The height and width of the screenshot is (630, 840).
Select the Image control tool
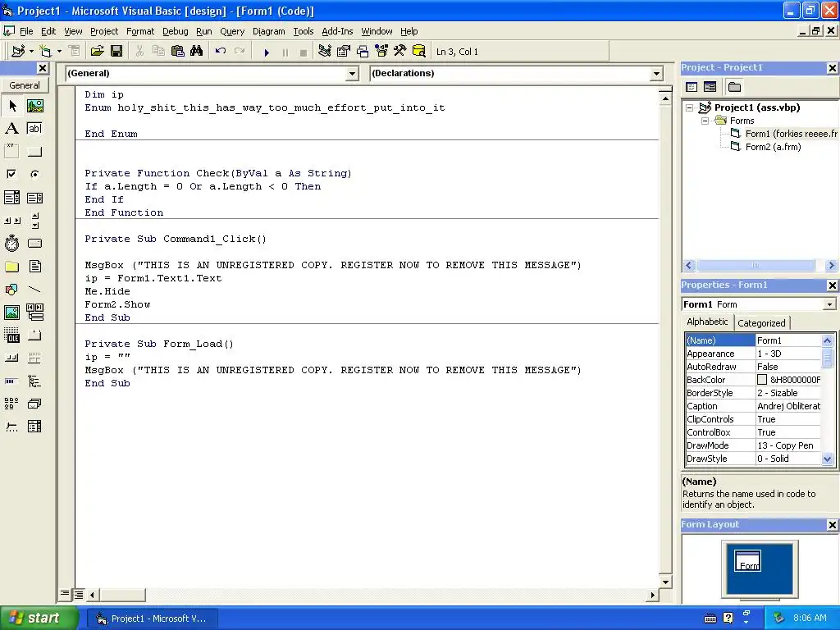[x=11, y=313]
